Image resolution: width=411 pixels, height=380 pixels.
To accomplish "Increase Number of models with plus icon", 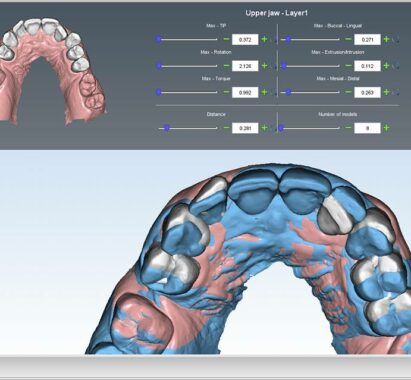I will 386,128.
